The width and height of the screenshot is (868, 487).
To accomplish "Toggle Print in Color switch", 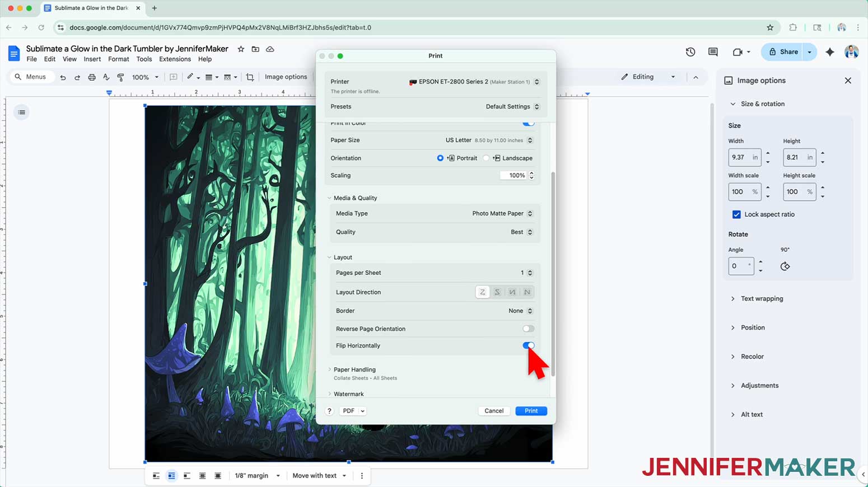I will pyautogui.click(x=528, y=123).
